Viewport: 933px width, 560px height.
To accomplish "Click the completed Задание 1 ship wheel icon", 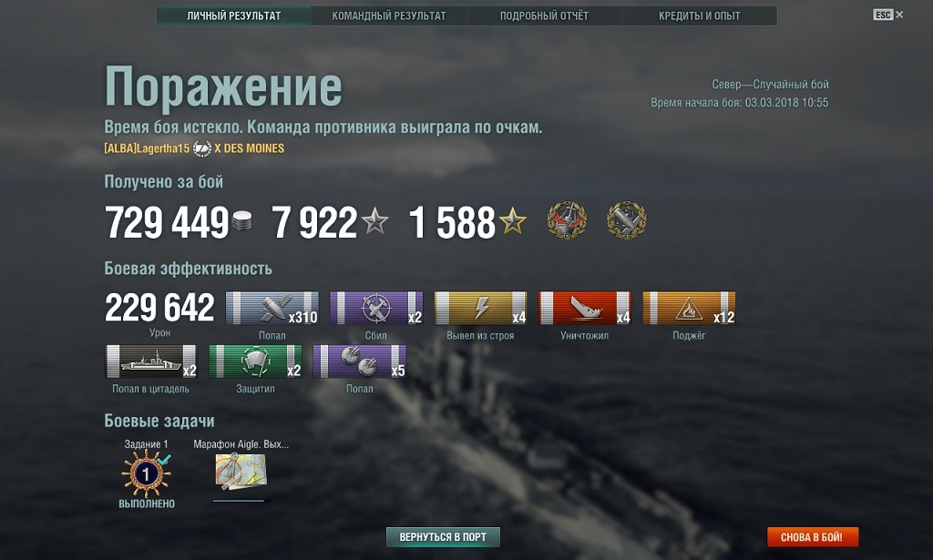I will (x=147, y=473).
